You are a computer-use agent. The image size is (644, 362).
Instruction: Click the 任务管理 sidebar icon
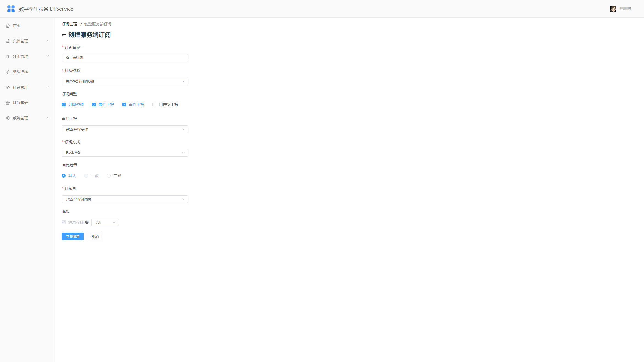point(8,87)
